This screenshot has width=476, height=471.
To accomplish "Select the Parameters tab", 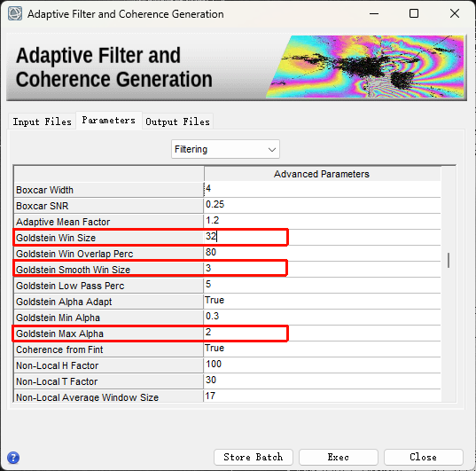I will tap(109, 121).
